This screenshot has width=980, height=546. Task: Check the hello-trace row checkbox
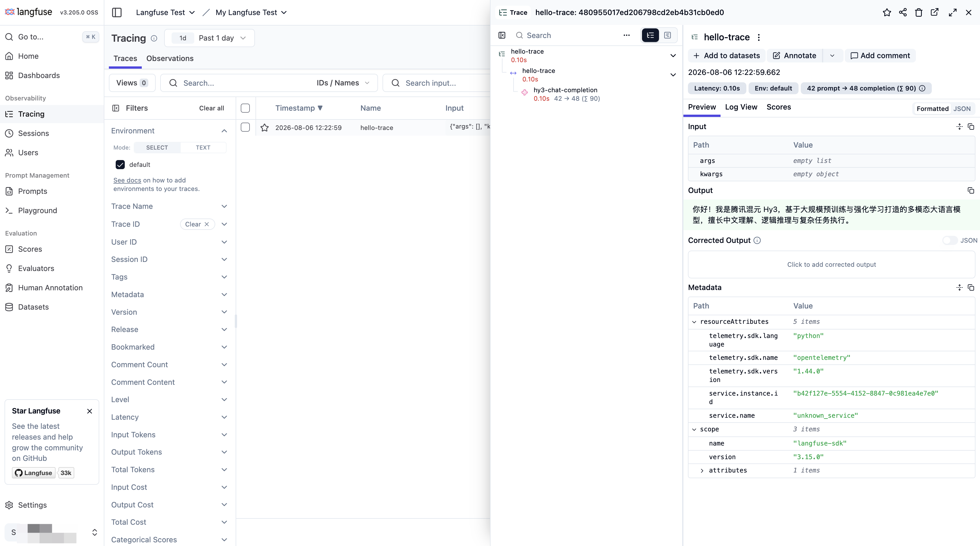tap(245, 127)
